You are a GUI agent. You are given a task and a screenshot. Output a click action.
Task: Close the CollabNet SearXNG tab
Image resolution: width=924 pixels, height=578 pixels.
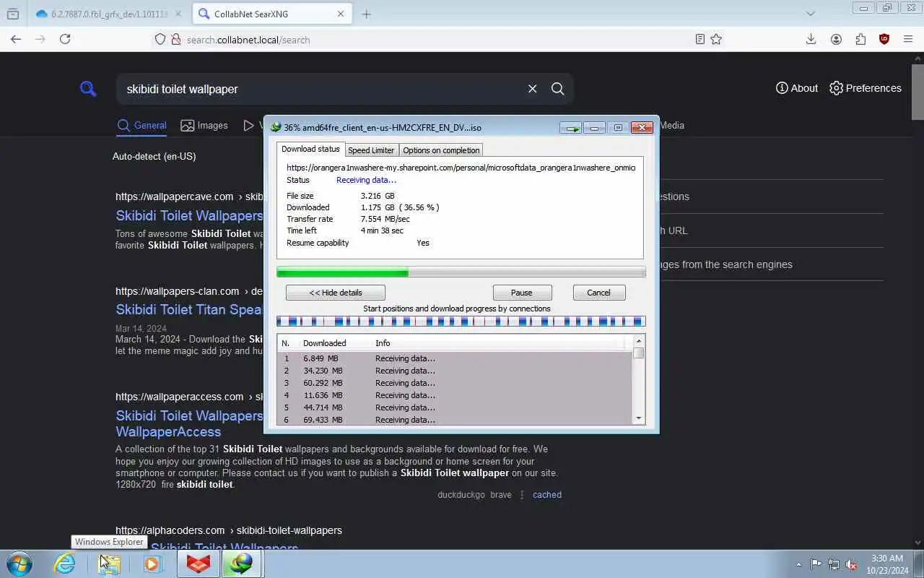pyautogui.click(x=340, y=14)
